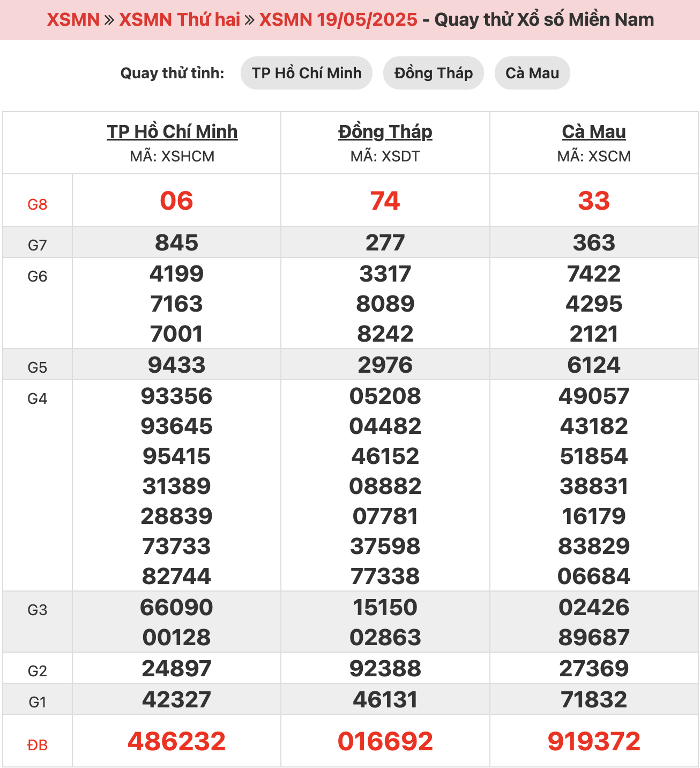Open the XSMN Thứ hai breadcrumb link

[180, 20]
